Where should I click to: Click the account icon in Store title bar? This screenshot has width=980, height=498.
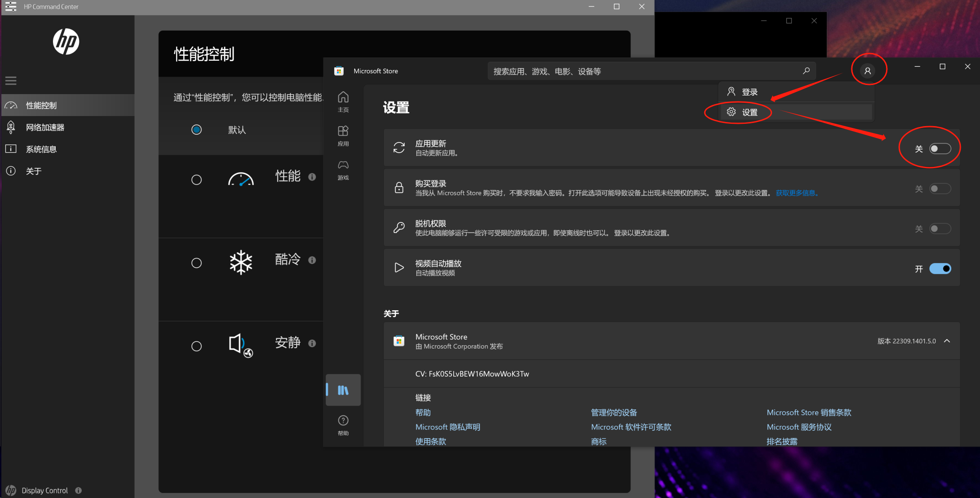(x=868, y=70)
